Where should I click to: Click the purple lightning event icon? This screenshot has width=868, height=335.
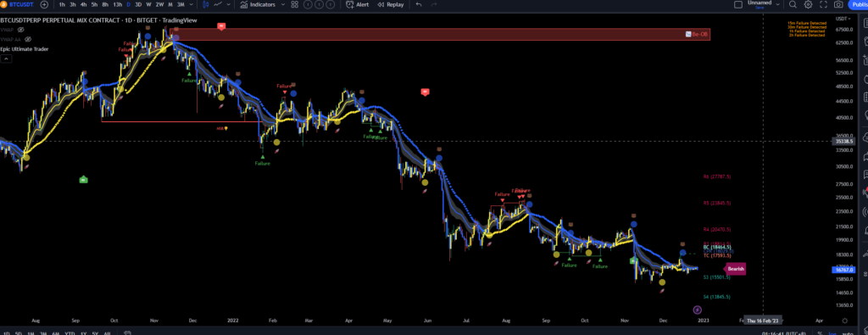point(698,310)
